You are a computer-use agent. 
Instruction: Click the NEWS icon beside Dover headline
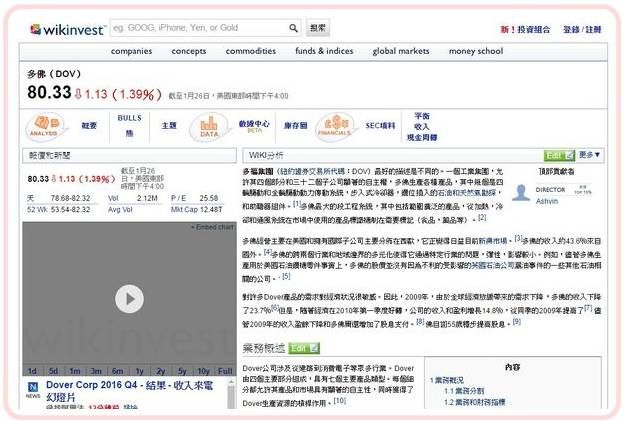tap(33, 389)
